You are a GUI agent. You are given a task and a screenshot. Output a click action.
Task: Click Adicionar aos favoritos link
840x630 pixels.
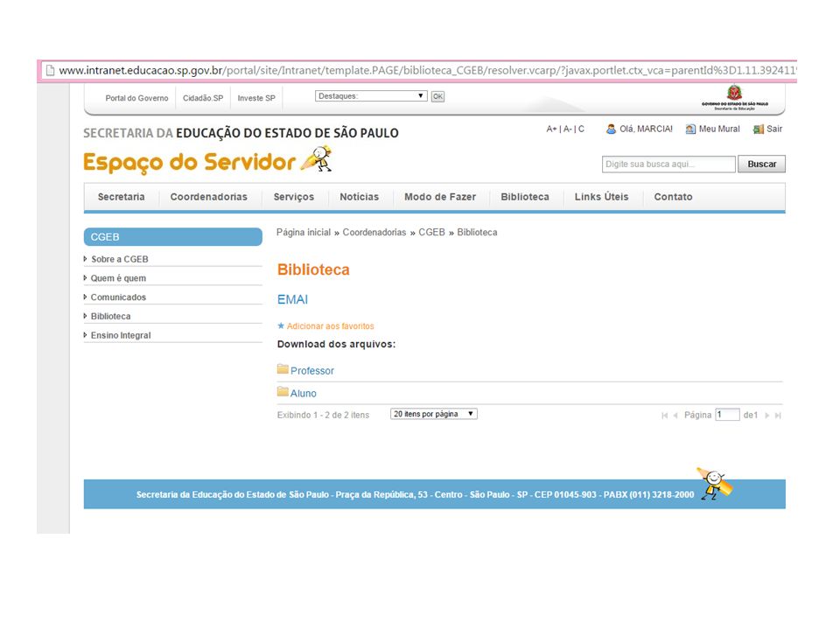(330, 326)
